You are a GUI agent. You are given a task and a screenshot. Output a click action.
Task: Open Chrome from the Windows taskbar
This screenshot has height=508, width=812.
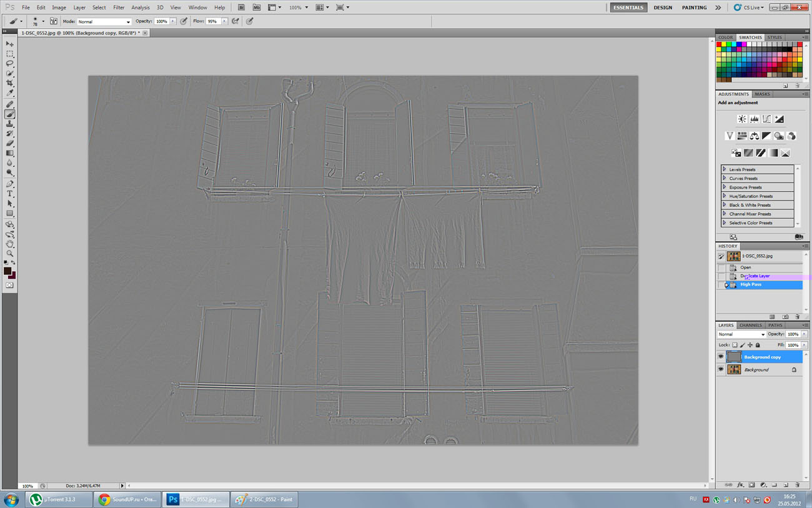[x=127, y=499]
